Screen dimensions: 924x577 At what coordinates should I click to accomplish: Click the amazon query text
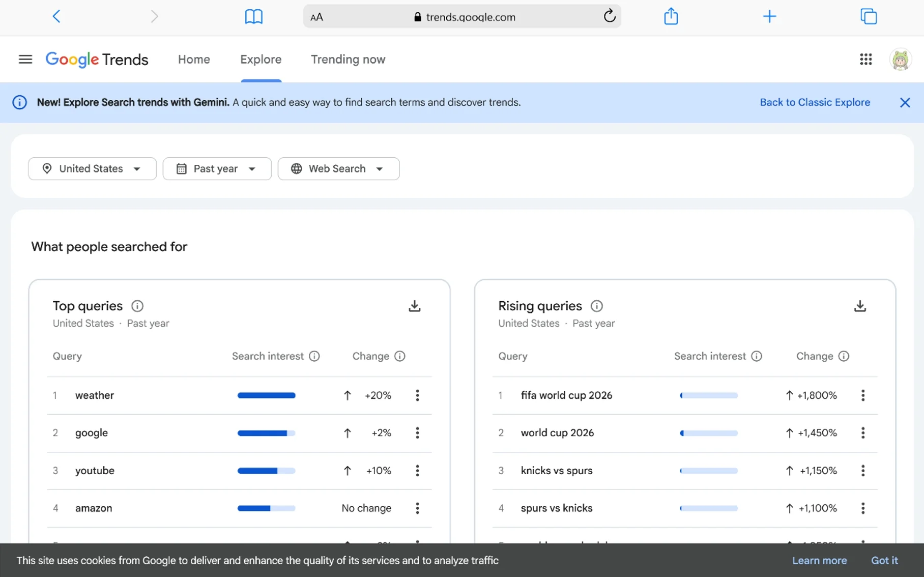(94, 508)
